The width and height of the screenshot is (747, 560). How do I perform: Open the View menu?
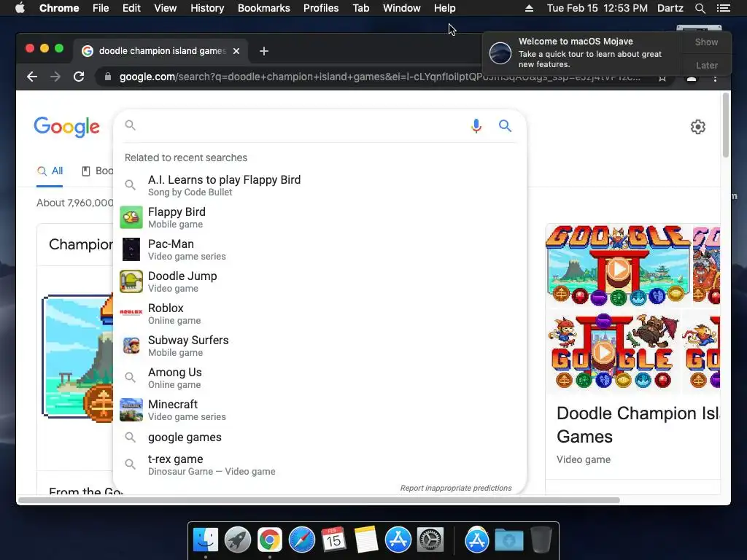click(166, 8)
